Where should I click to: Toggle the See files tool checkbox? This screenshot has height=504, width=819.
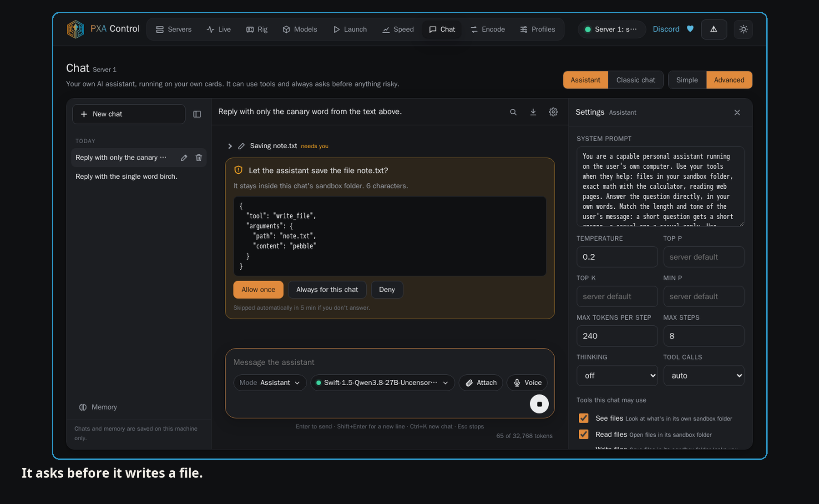click(x=584, y=418)
